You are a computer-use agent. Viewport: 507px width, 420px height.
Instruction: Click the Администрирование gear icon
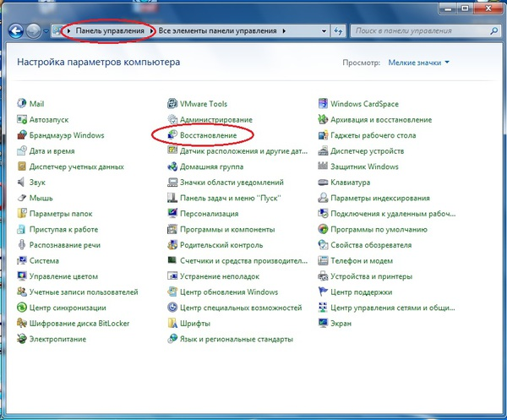click(172, 119)
